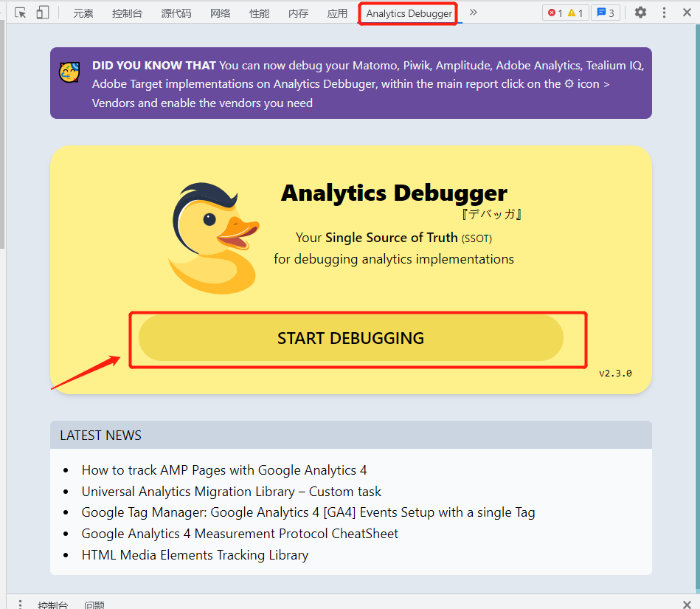Screen dimensions: 700x609
Task: Open DevTools settings gear icon
Action: click(x=640, y=13)
